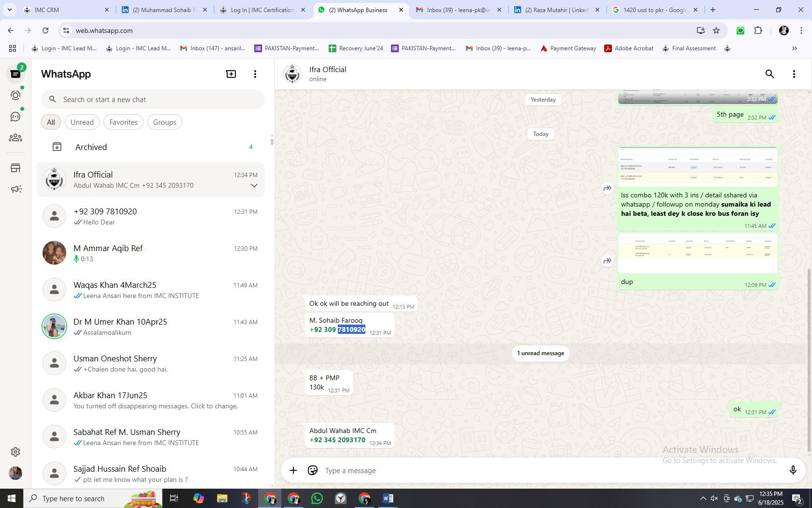Open the Chrome apps grid in bookmarks bar
The width and height of the screenshot is (812, 508).
tap(13, 48)
